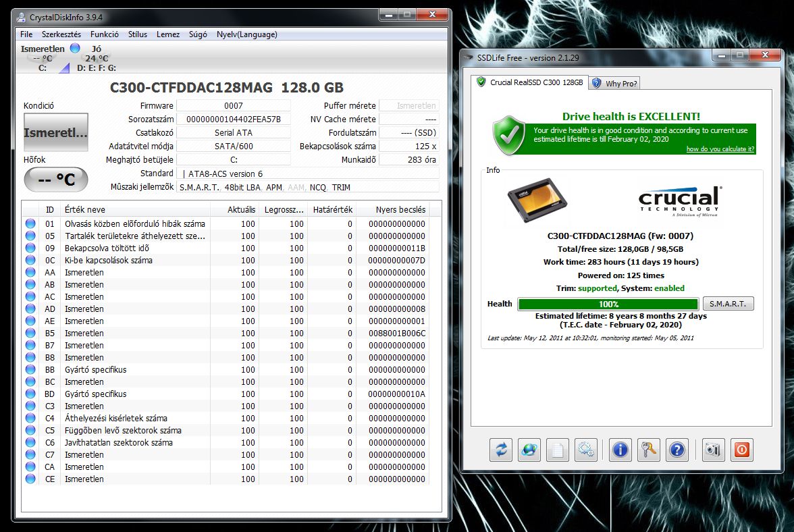Click the -- °C temperature button

(55, 179)
